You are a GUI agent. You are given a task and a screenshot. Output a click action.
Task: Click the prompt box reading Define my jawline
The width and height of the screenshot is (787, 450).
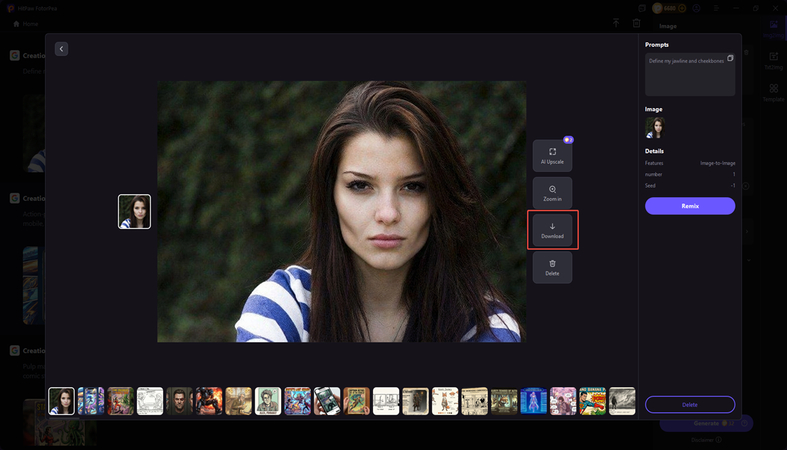pyautogui.click(x=690, y=74)
